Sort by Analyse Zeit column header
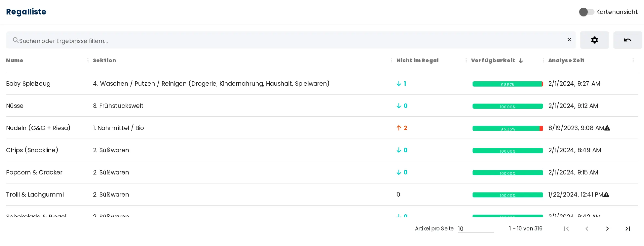Screen dimensions: 644x246 [566, 61]
